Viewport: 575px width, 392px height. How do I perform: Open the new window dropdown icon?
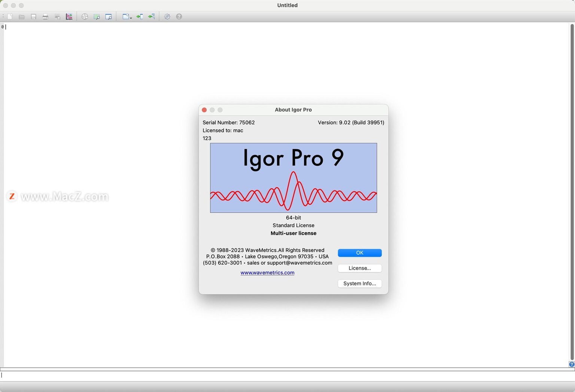click(x=127, y=17)
